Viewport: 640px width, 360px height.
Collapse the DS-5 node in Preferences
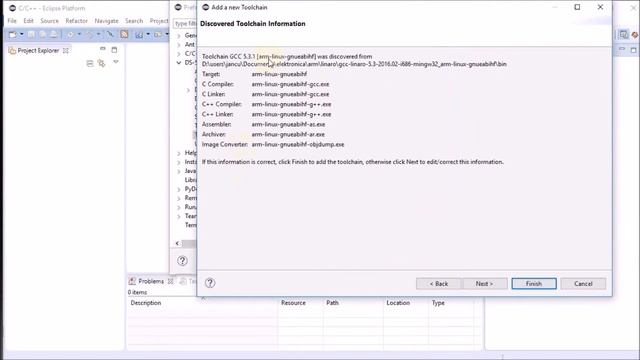[x=179, y=63]
